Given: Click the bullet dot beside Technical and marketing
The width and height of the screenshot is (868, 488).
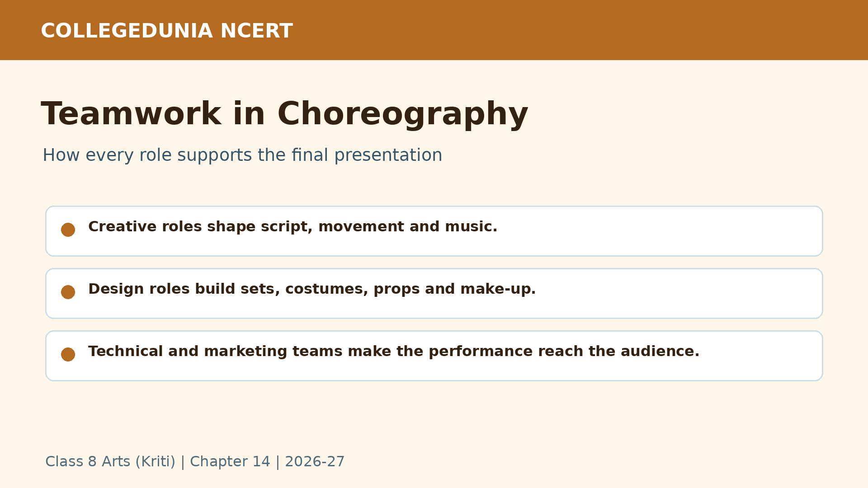Looking at the screenshot, I should [68, 354].
